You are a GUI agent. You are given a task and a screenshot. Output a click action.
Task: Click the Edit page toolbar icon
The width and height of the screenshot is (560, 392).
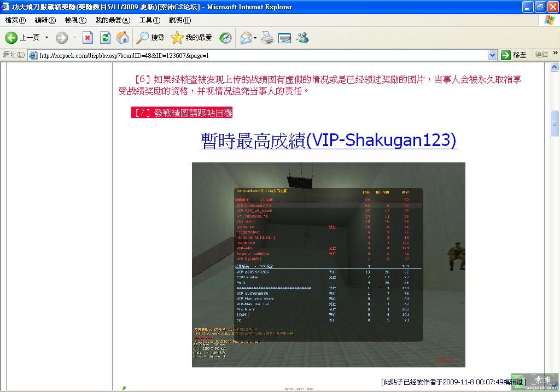point(284,38)
